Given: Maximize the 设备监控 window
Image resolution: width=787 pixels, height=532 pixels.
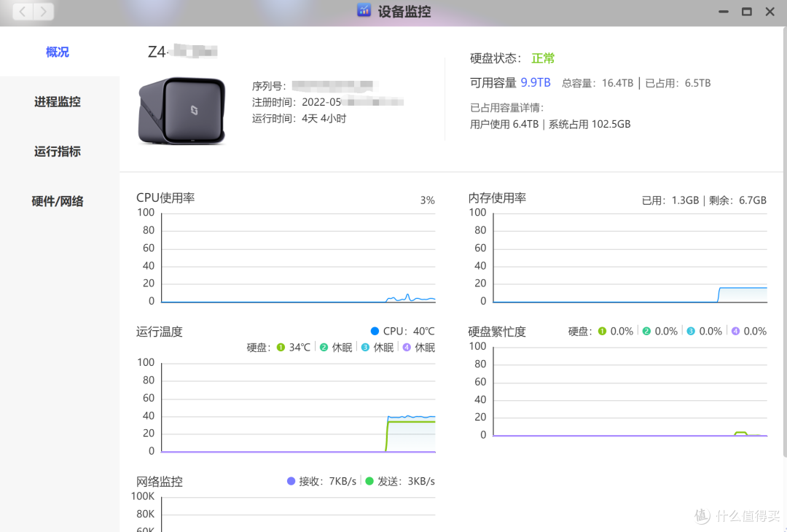Looking at the screenshot, I should point(747,11).
